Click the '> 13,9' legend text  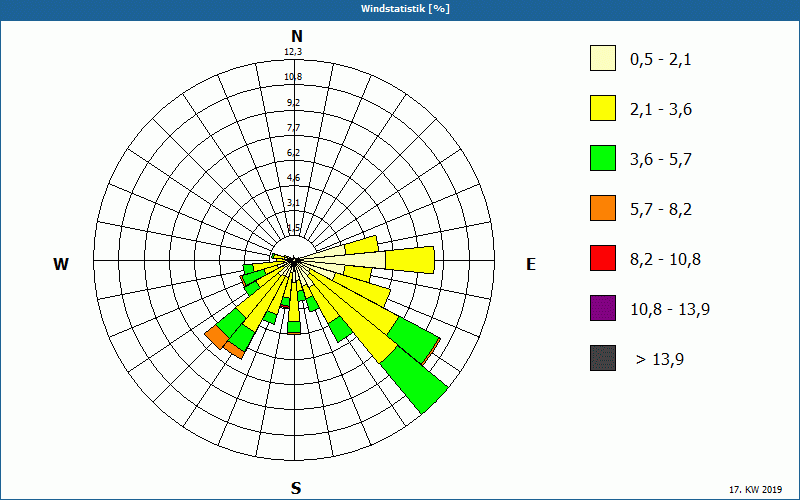tap(660, 360)
